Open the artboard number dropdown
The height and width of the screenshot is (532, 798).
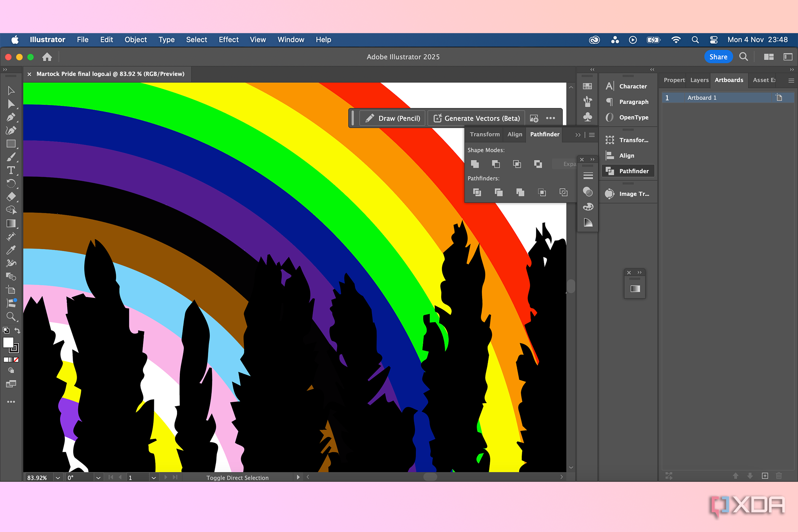point(154,478)
